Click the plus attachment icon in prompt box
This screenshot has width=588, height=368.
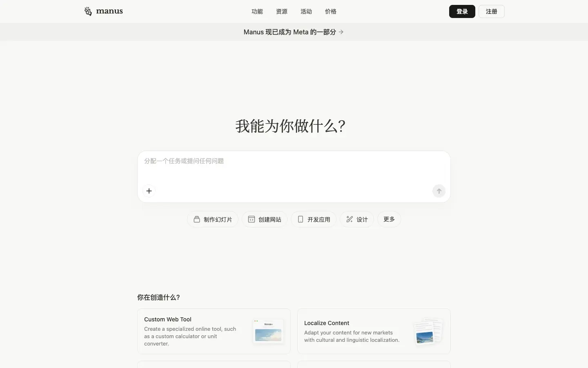(x=149, y=191)
